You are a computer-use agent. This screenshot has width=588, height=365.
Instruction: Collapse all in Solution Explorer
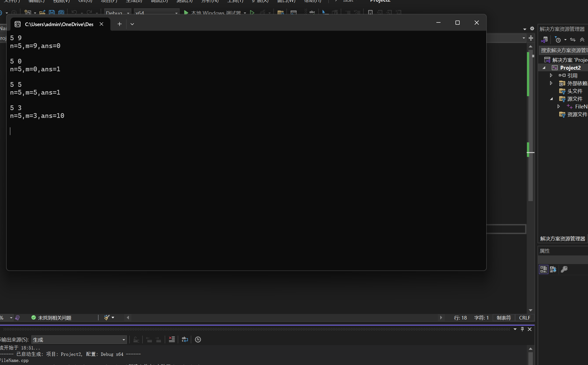pos(582,40)
